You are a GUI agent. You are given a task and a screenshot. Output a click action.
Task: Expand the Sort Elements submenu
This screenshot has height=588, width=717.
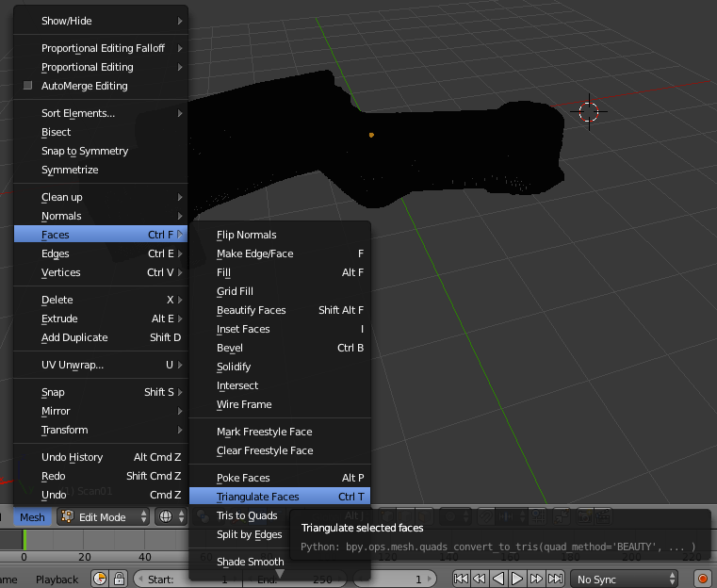click(x=101, y=113)
